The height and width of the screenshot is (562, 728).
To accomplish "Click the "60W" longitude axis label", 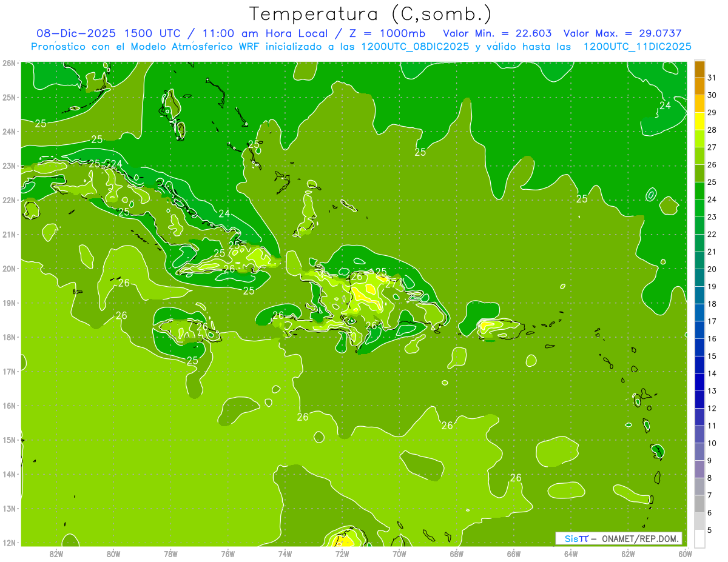I will [x=686, y=554].
